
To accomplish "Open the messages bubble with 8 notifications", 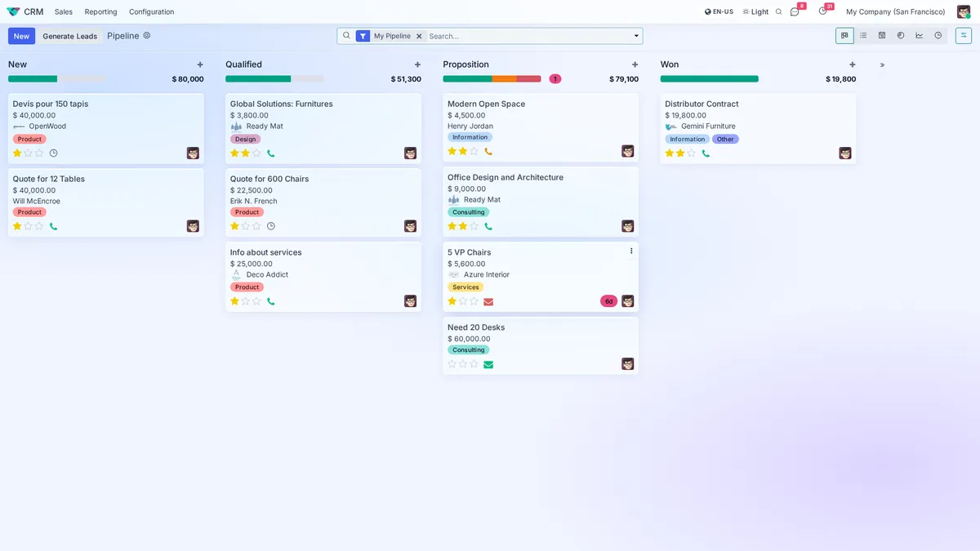I will coord(793,11).
